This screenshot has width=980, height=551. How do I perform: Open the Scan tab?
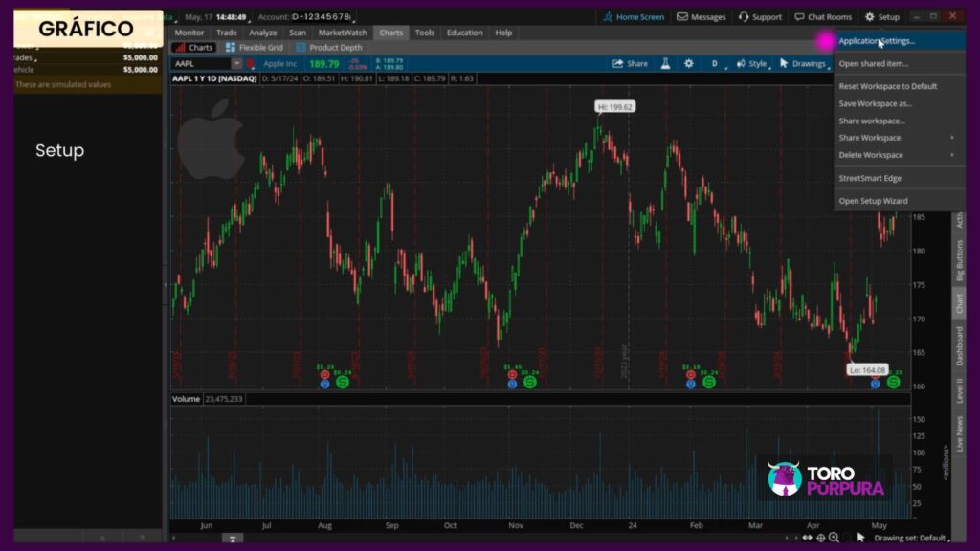[x=298, y=33]
